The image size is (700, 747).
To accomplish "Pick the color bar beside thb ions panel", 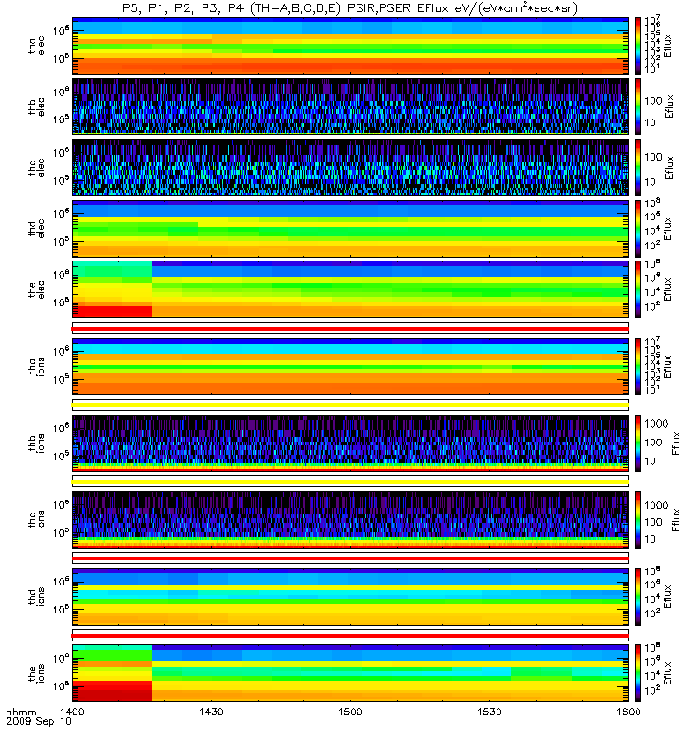I will click(x=637, y=443).
